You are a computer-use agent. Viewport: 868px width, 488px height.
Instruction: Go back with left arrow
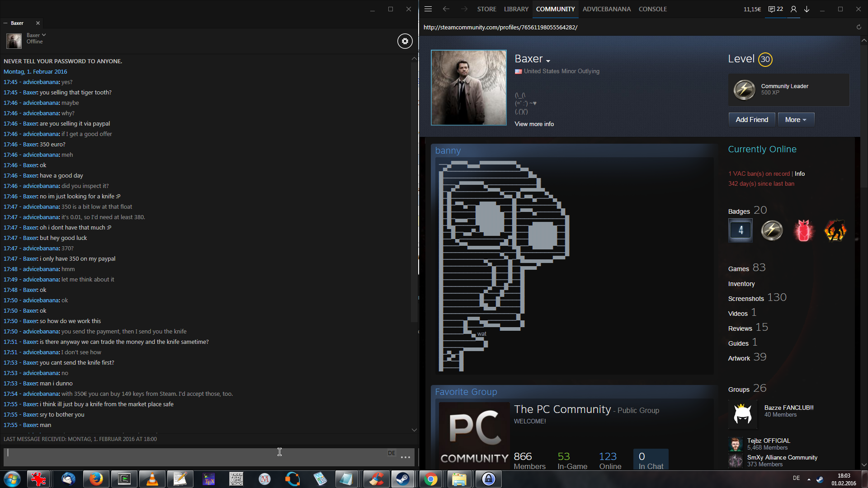click(x=446, y=9)
